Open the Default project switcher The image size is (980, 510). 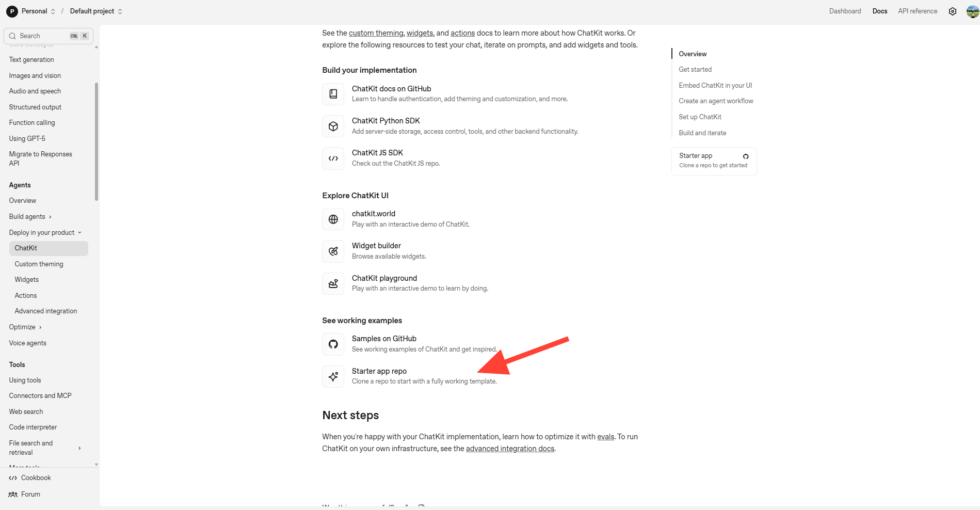96,11
